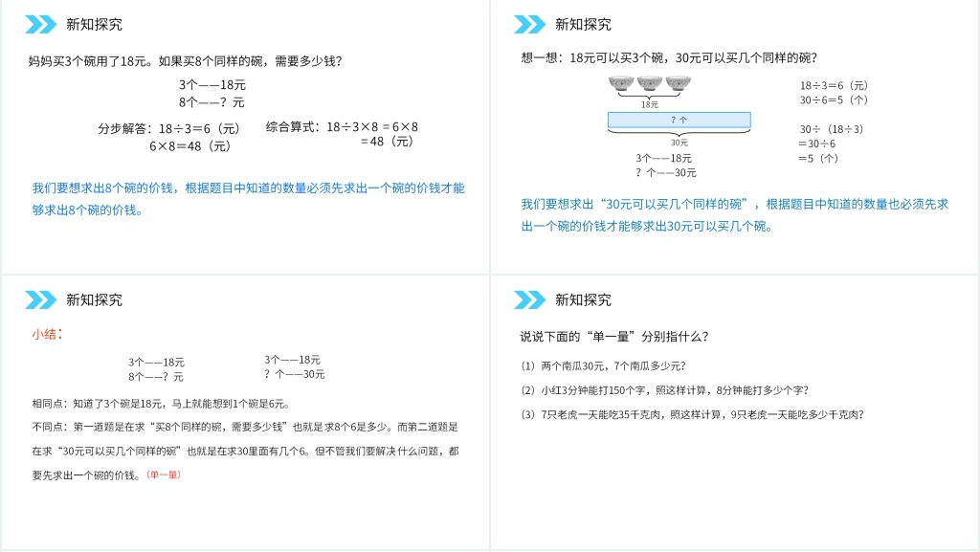Screen dimensions: 980x552
Task: Select the 新知探究 heading on the 想一想 slide
Action: tap(583, 24)
